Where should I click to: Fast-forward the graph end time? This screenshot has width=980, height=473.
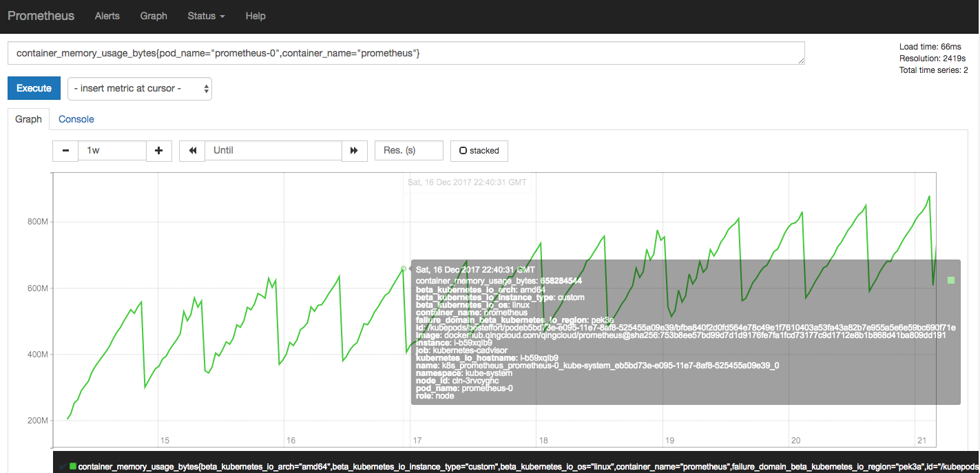[355, 151]
